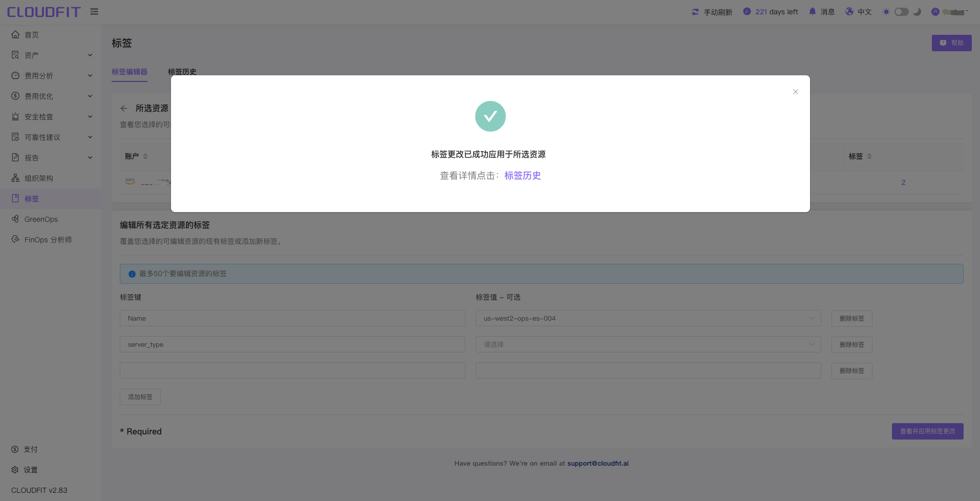Click the 支付 payment icon
The image size is (980, 501).
click(15, 449)
